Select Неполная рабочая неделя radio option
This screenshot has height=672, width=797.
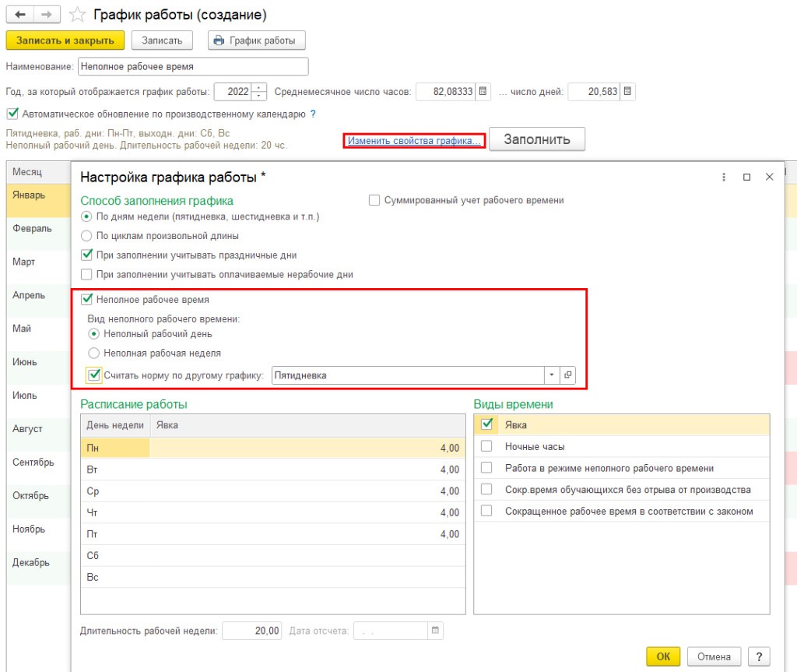[94, 353]
